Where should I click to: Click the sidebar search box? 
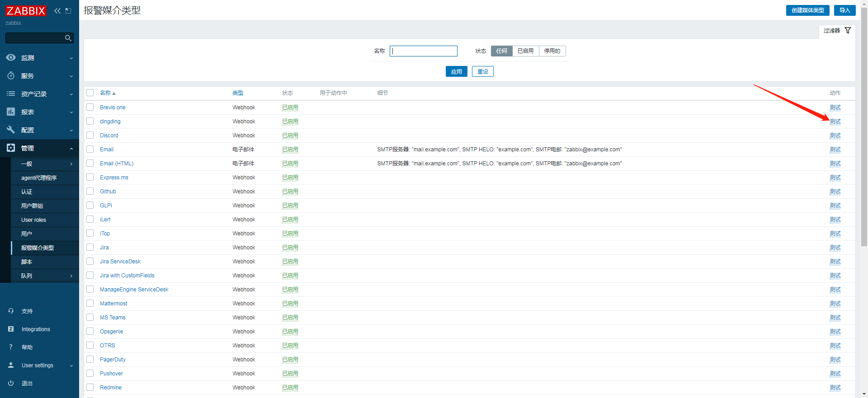click(39, 38)
